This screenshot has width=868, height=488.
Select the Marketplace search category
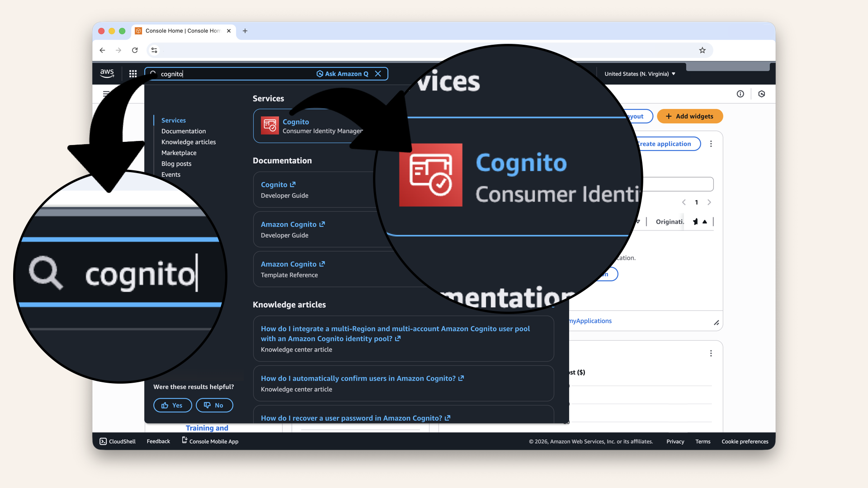point(179,153)
